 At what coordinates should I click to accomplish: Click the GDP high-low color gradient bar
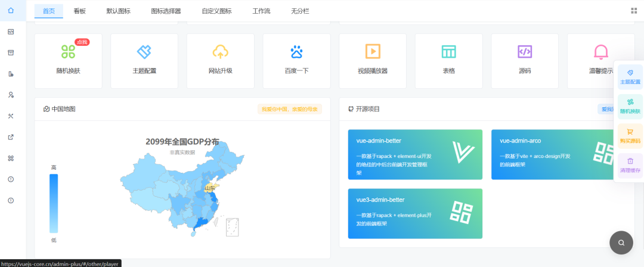54,203
